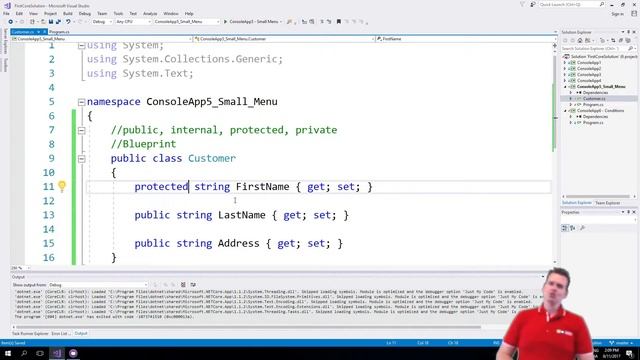Click the editor zoom level dropdown
Viewport: 640px width, 360px height.
click(x=20, y=268)
